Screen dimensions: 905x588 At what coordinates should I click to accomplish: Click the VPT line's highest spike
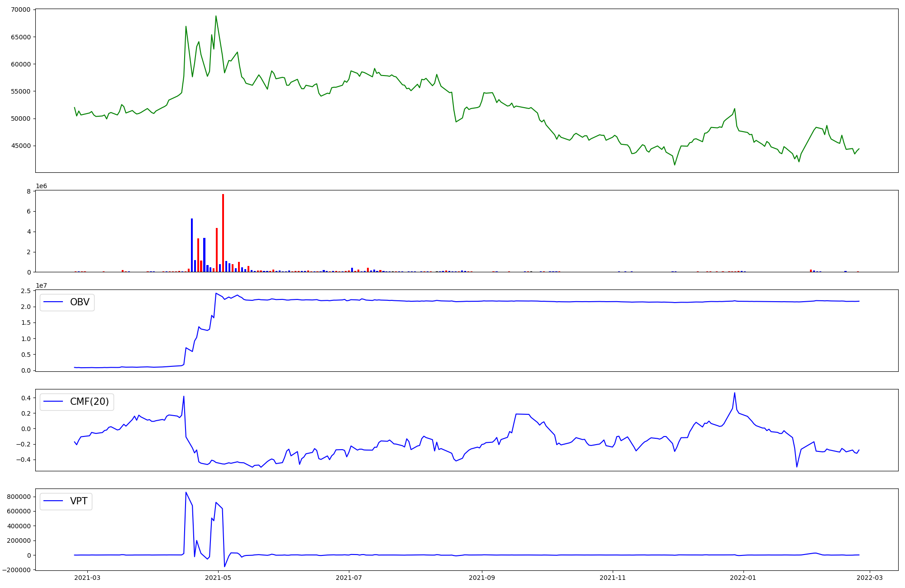(x=186, y=493)
